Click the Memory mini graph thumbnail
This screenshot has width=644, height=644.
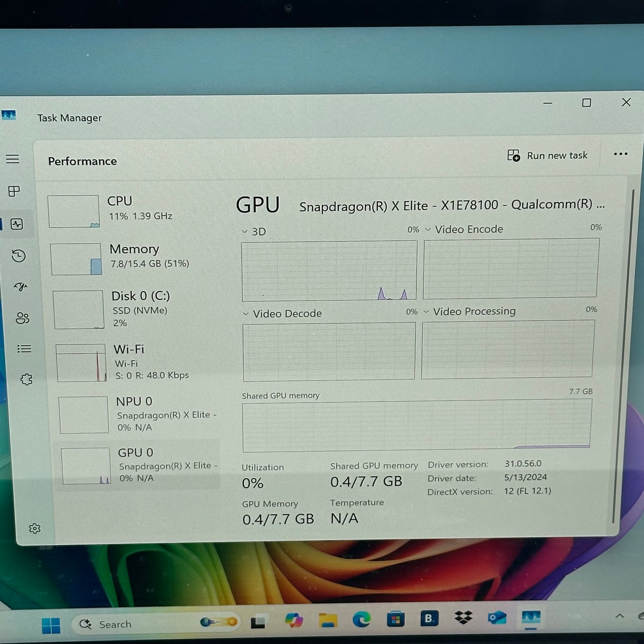[x=76, y=259]
